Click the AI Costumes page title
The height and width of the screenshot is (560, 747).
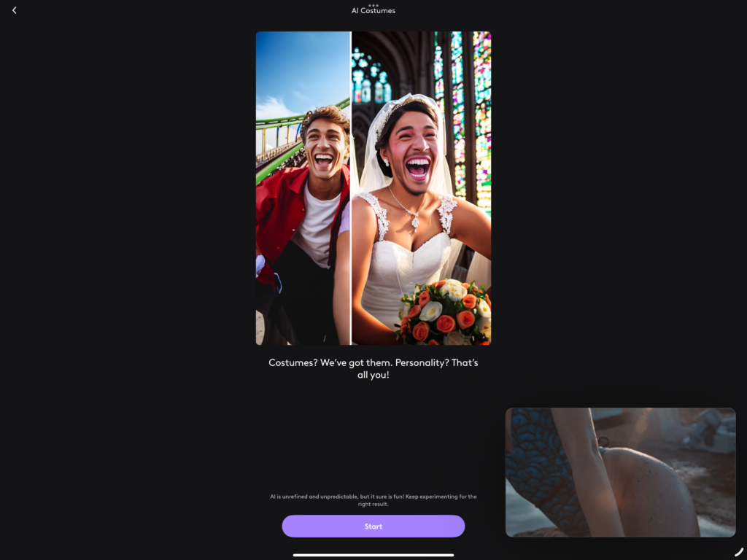pos(373,12)
